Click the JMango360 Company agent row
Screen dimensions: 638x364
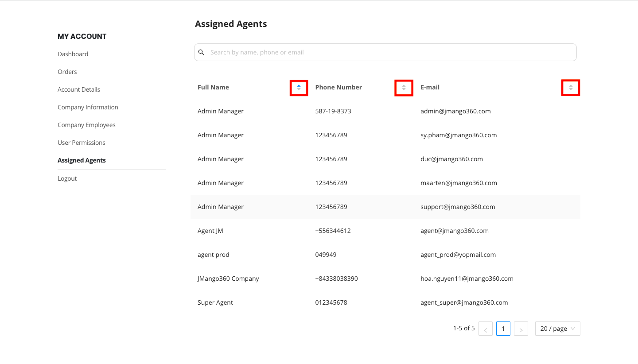tap(385, 279)
